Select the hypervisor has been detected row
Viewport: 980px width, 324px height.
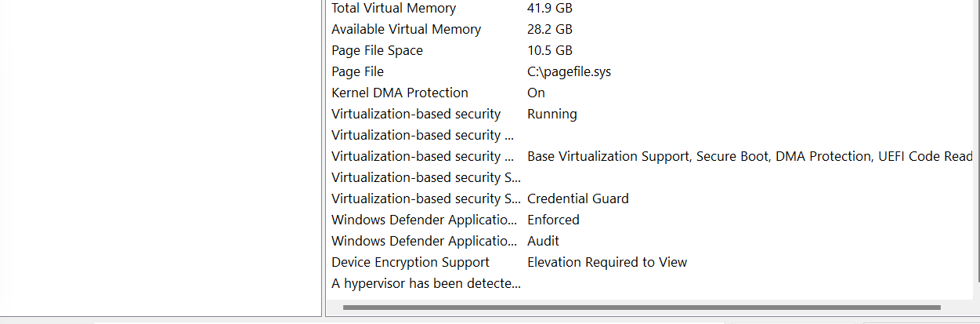(x=426, y=284)
